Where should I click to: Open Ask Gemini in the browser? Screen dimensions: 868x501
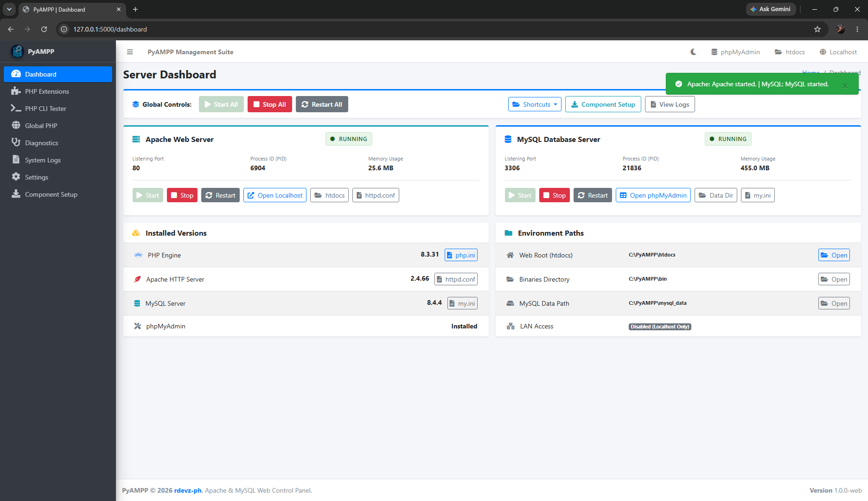(x=771, y=9)
